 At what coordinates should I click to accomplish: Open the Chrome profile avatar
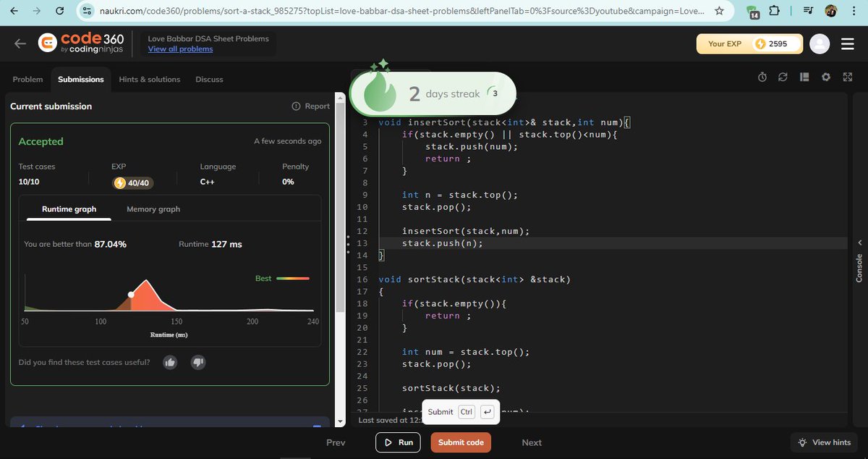831,11
